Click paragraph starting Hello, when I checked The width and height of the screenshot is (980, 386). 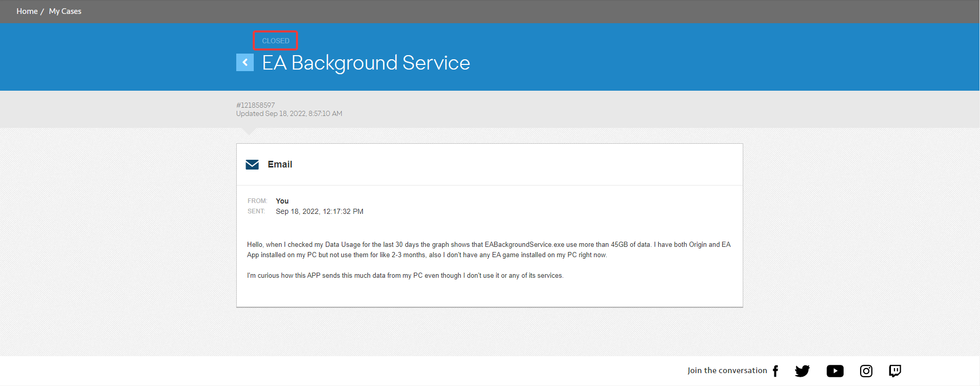tap(489, 250)
